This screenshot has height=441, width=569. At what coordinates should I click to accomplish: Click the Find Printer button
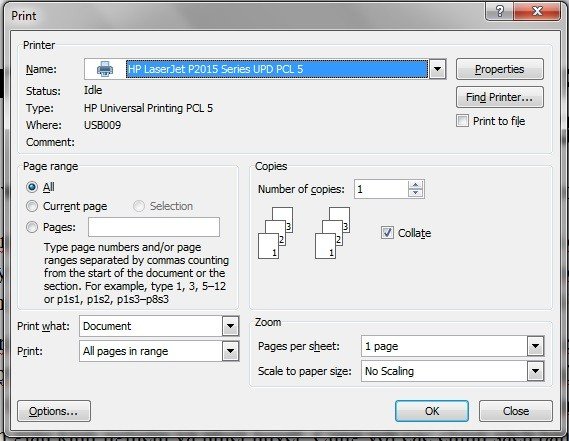[500, 97]
